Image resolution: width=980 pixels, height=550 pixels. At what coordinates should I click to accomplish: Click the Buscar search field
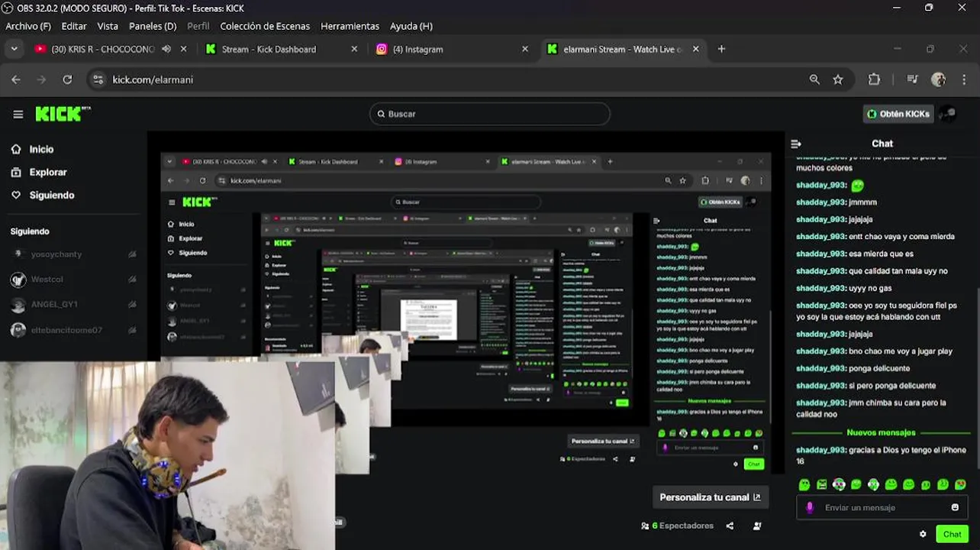pos(490,114)
